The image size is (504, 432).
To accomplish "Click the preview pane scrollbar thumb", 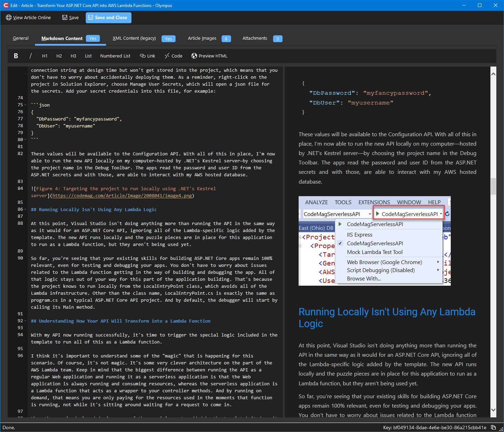I will click(x=493, y=186).
